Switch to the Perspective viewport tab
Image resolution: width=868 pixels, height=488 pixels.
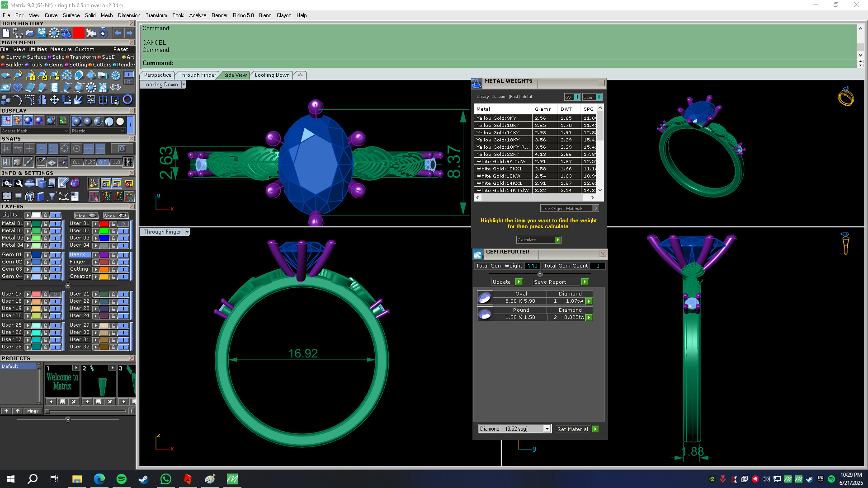click(157, 75)
